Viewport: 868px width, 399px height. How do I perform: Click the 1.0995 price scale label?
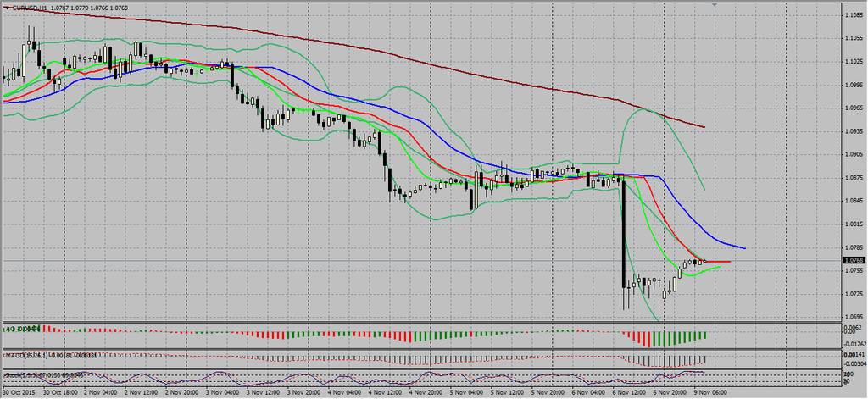pyautogui.click(x=853, y=85)
